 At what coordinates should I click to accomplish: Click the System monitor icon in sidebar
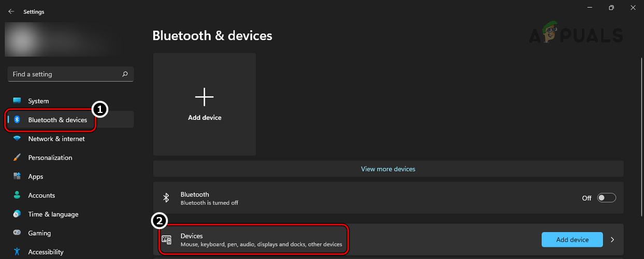coord(17,101)
